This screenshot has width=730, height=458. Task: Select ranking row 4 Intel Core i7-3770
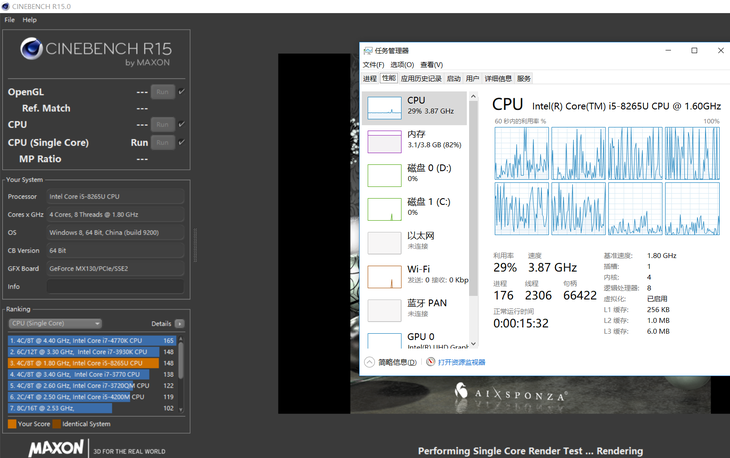pyautogui.click(x=92, y=374)
